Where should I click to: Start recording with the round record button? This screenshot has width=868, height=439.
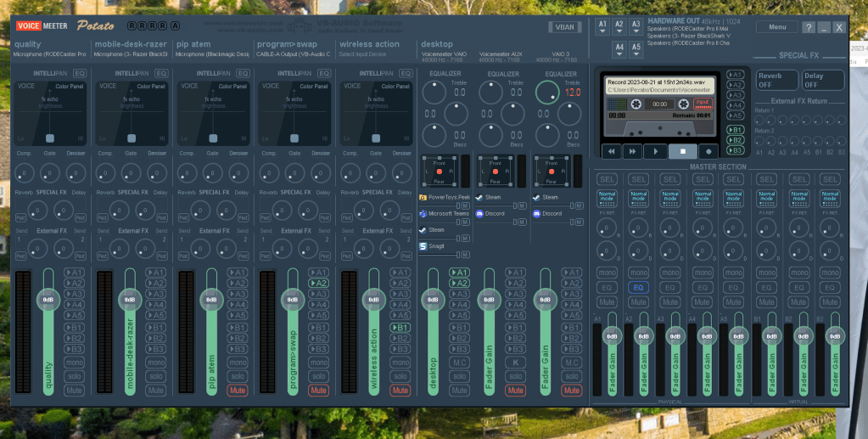(x=708, y=151)
